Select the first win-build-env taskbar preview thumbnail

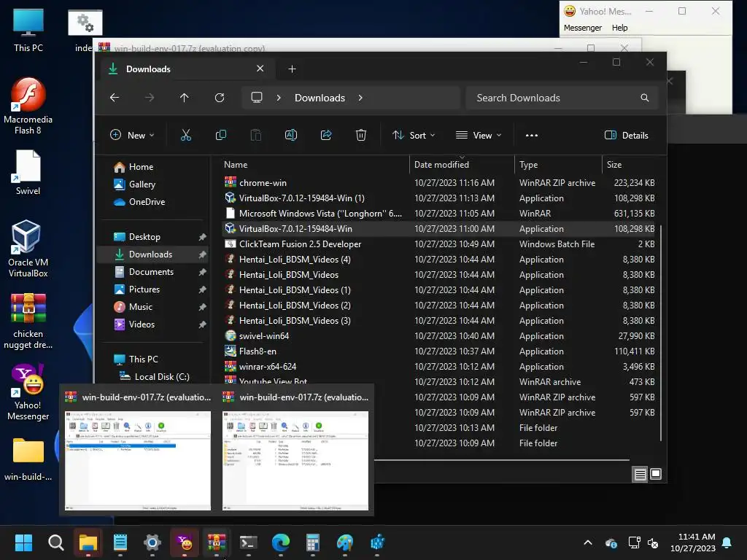click(x=138, y=461)
